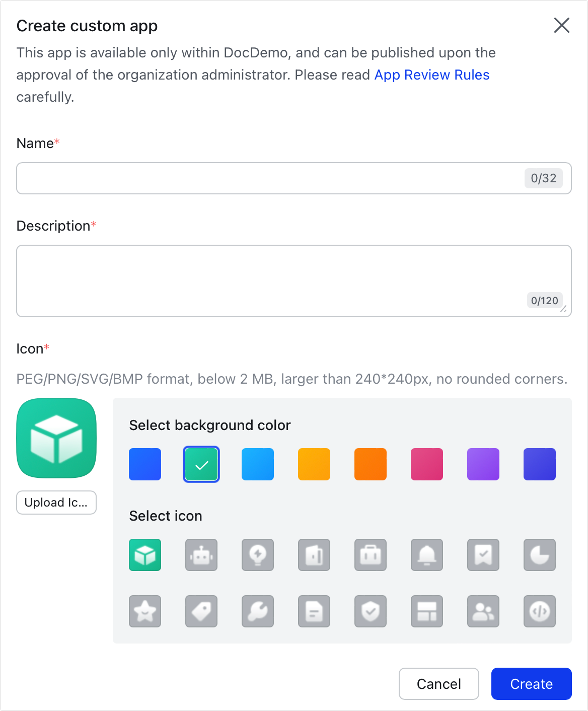Screen dimensions: 588x711
Task: Pick the bookmark with checkmark icon
Action: tap(483, 555)
